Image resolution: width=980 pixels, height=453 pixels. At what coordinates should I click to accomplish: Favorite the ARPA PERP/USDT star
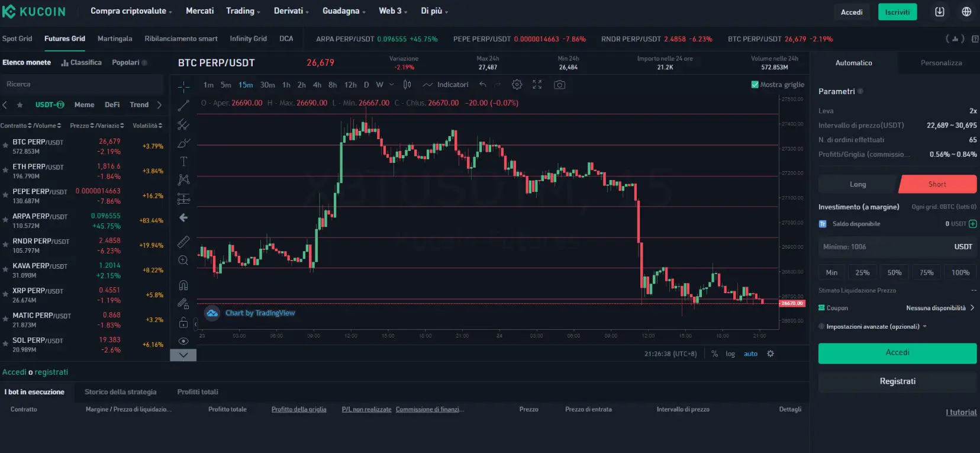pos(5,220)
